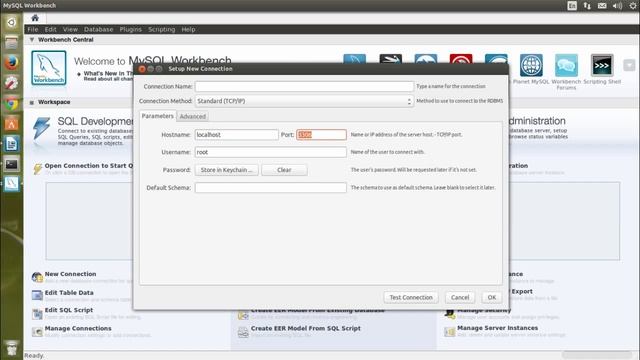Open the Scripting Shell shortcut icon
Screen dimensions: 640x360
point(602,65)
